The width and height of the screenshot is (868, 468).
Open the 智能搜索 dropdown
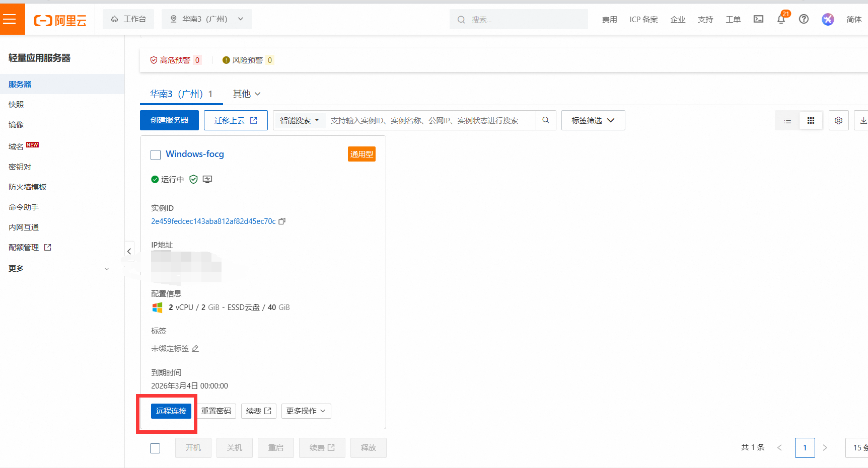pos(300,120)
